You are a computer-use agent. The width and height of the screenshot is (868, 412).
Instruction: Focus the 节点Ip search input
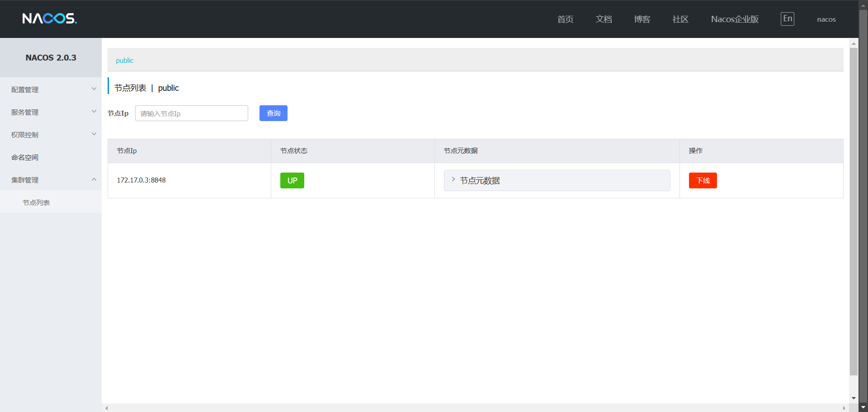(x=192, y=113)
